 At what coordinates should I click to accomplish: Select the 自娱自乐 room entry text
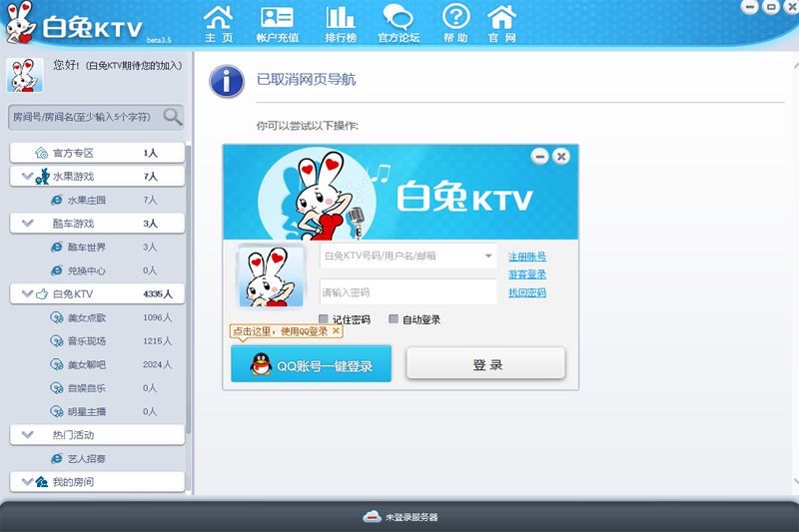tap(87, 388)
